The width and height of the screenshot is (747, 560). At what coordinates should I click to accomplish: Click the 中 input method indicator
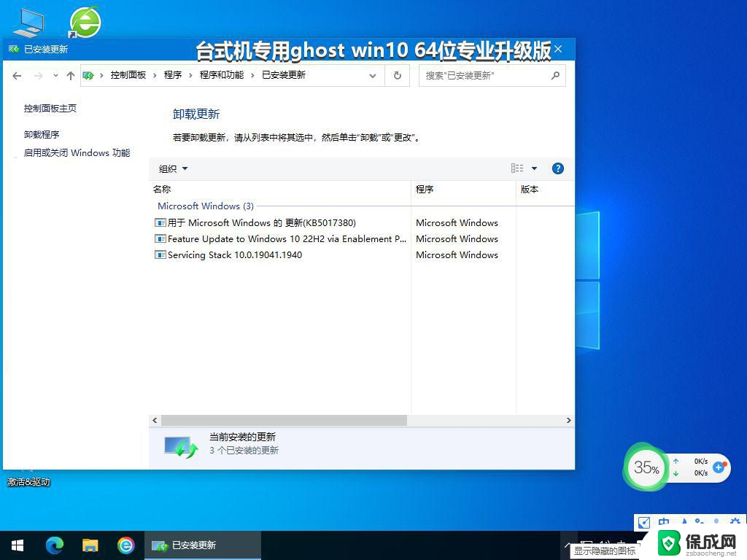664,522
